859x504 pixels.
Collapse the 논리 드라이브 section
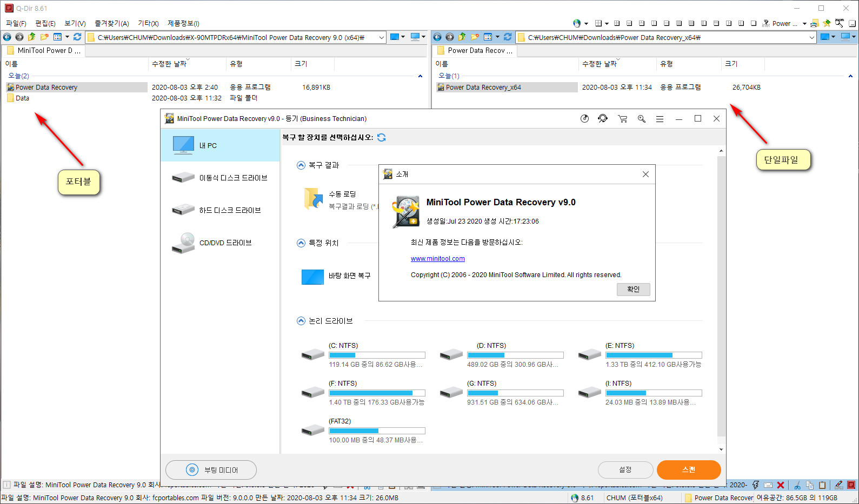pos(301,321)
